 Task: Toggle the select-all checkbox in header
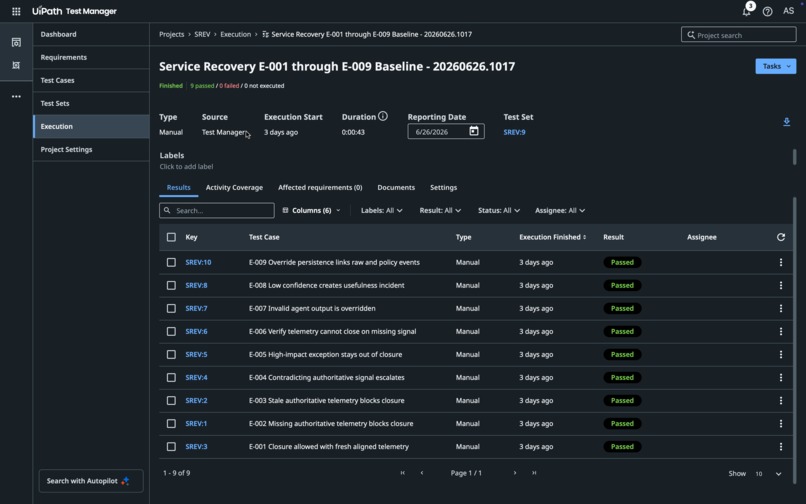click(171, 237)
